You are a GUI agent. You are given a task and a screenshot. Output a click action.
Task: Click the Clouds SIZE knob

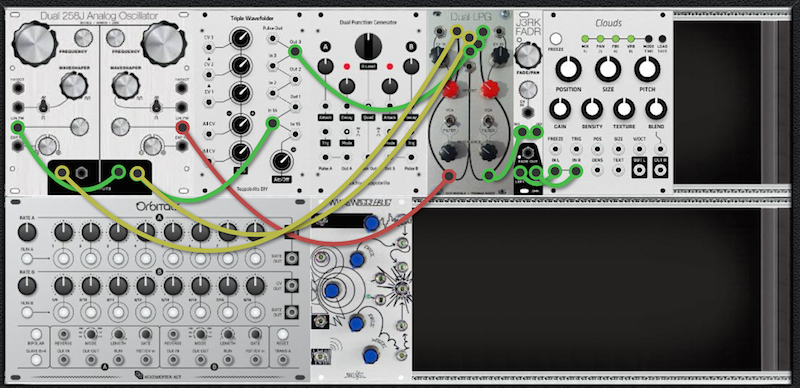[608, 69]
